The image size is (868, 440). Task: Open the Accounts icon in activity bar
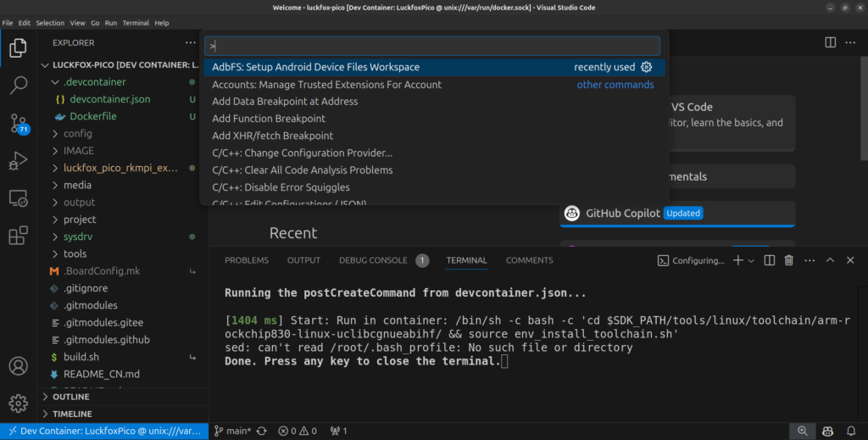tap(18, 366)
